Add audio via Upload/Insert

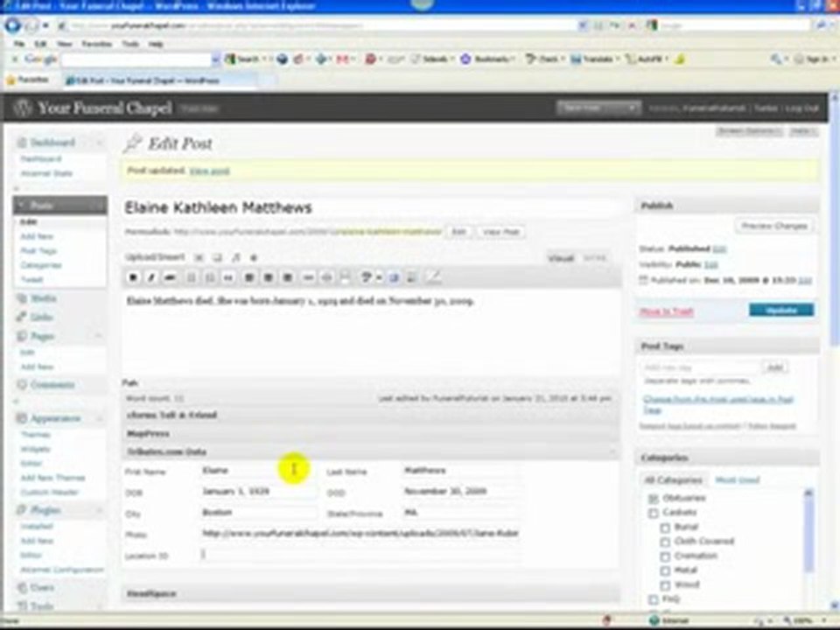tap(235, 257)
